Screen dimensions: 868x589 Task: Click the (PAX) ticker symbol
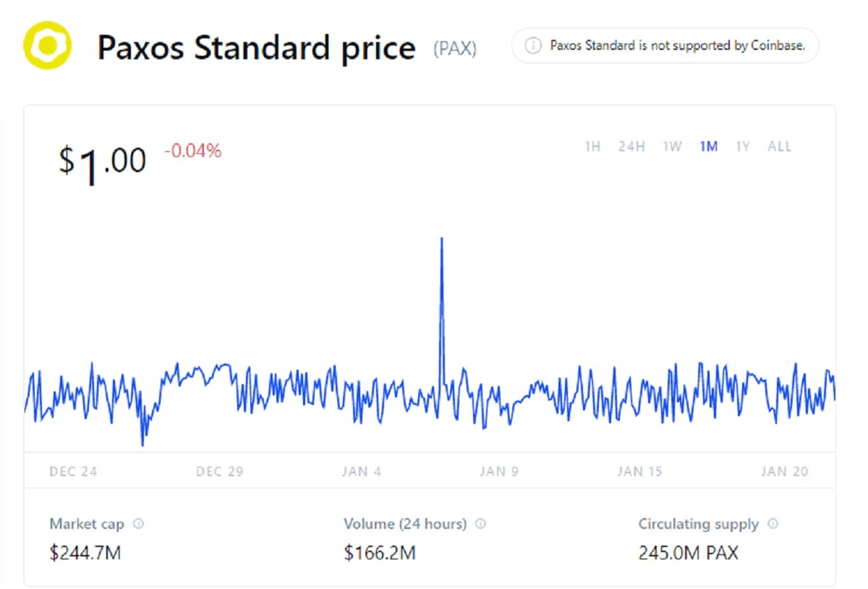(455, 49)
